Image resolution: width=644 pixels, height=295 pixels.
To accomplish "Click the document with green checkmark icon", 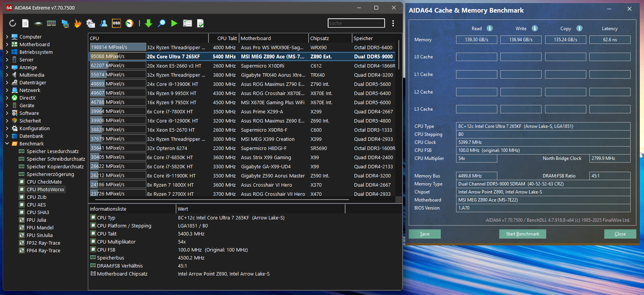I will pyautogui.click(x=201, y=23).
